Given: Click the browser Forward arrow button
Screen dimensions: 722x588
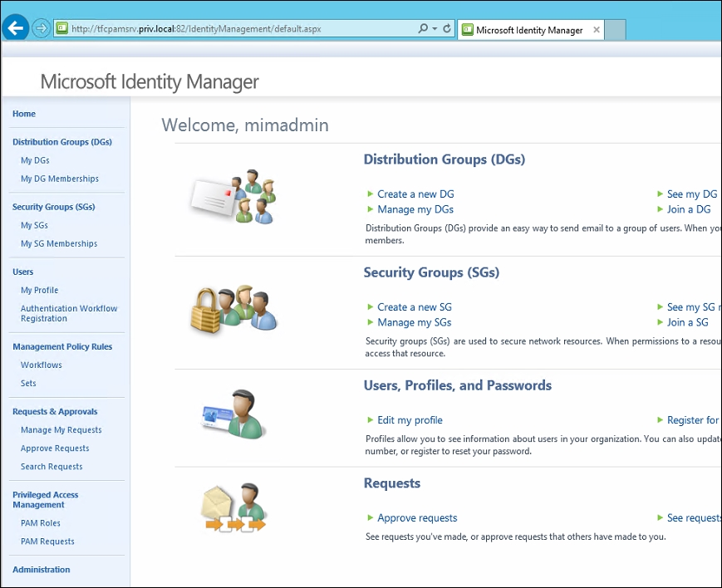Looking at the screenshot, I should (41, 28).
